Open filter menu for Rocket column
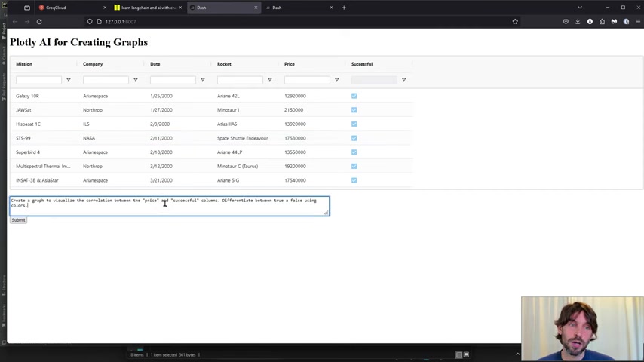 270,80
